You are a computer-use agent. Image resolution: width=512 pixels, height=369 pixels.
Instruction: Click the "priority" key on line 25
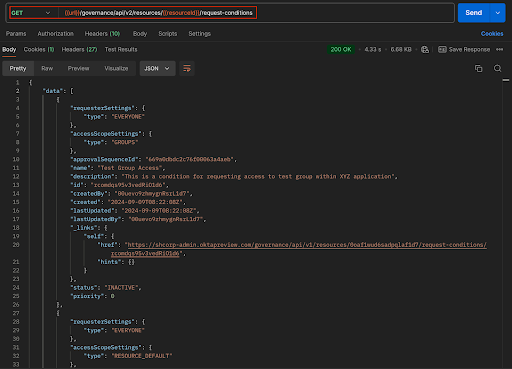click(87, 296)
